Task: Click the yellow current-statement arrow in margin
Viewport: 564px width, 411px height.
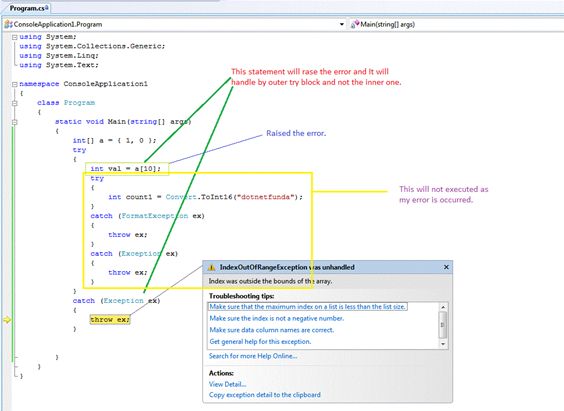Action: click(7, 320)
